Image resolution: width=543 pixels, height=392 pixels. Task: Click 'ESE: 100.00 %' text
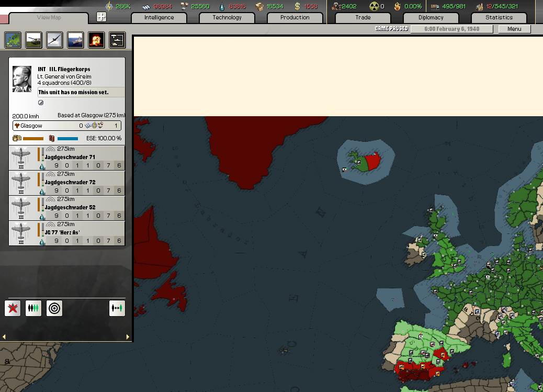[x=104, y=138]
